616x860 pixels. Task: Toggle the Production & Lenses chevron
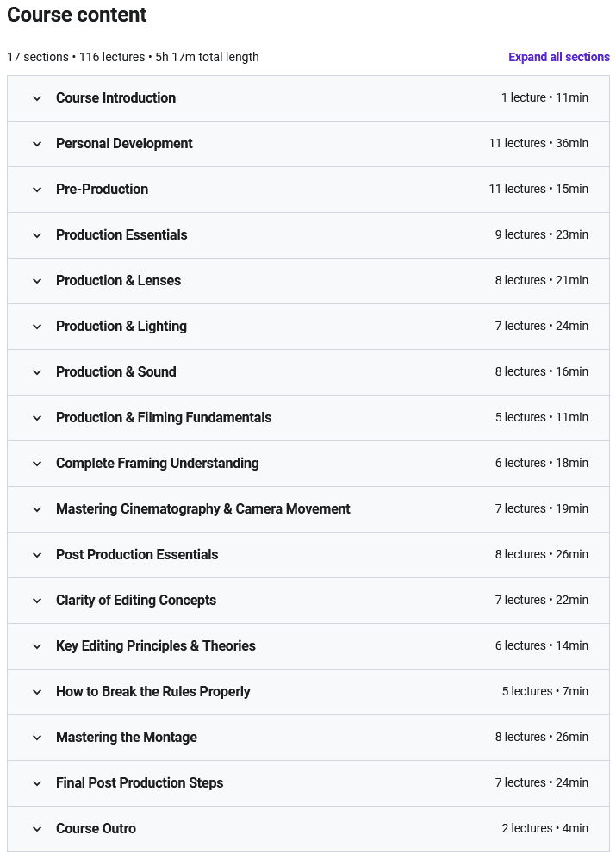pyautogui.click(x=37, y=281)
